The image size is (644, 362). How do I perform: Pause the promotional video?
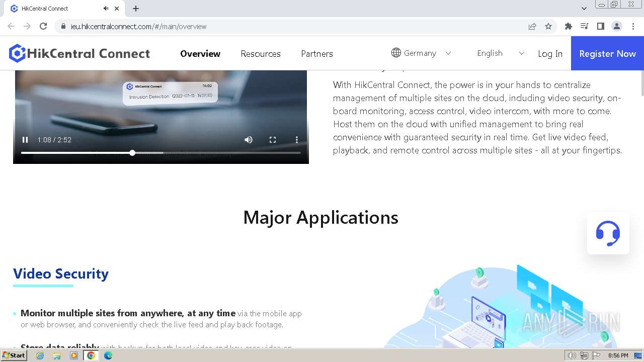point(25,140)
